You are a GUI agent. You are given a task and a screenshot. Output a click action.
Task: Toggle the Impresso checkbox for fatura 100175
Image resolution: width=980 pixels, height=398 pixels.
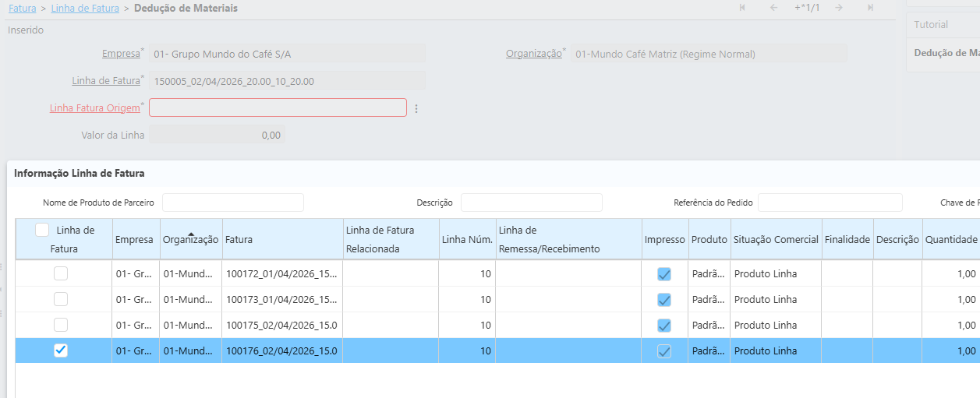664,326
